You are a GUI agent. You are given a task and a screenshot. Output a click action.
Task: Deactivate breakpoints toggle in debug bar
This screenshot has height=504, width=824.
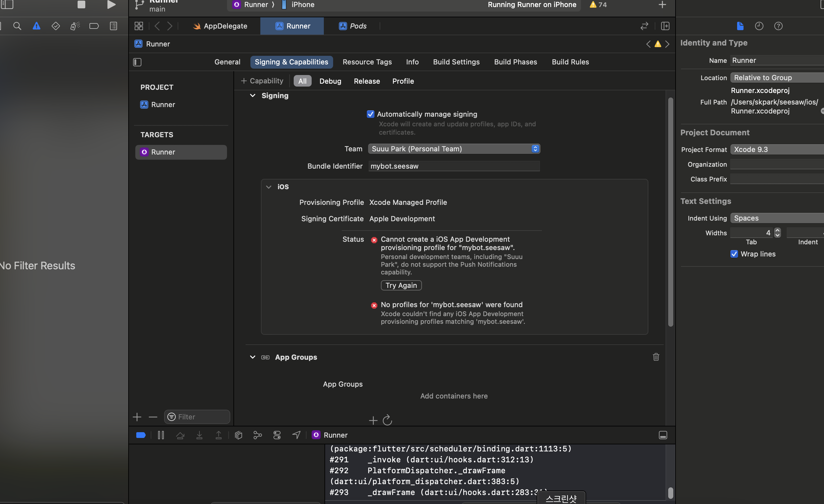tap(141, 435)
